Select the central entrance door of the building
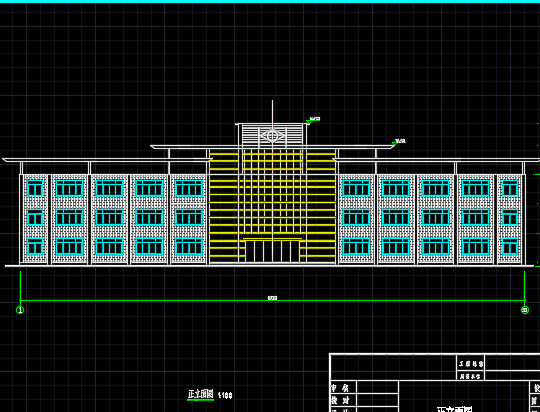Screen dimensions: 540x412 click(x=272, y=251)
